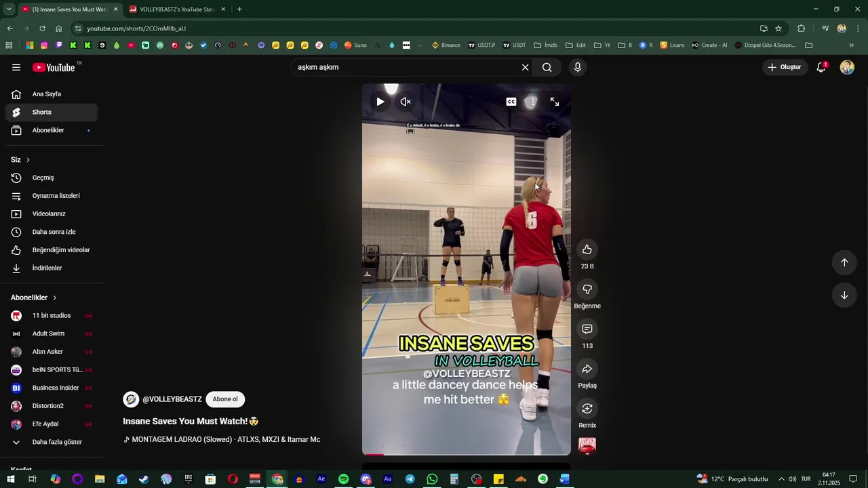The height and width of the screenshot is (488, 868).
Task: Go to the next Short
Action: (x=844, y=295)
